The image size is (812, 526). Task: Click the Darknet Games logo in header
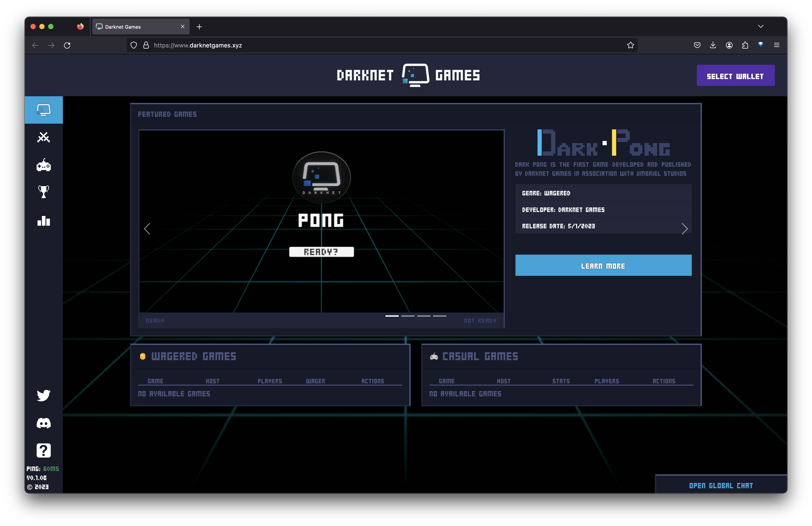coord(408,75)
